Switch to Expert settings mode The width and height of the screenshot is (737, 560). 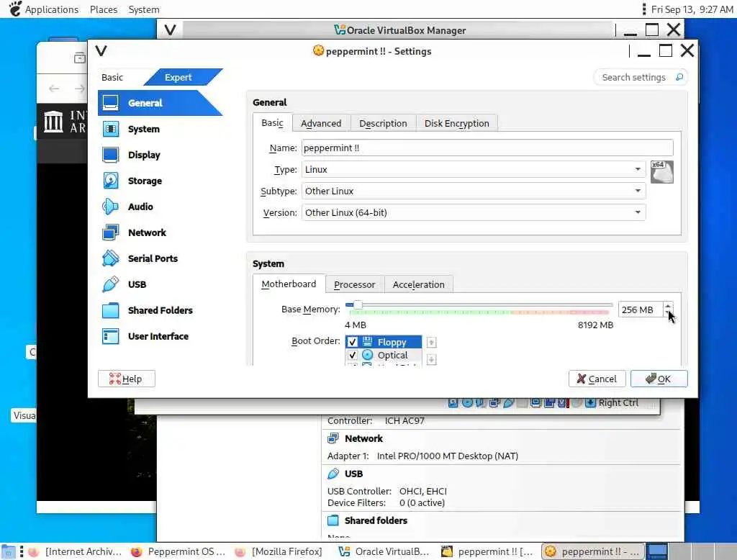point(178,77)
